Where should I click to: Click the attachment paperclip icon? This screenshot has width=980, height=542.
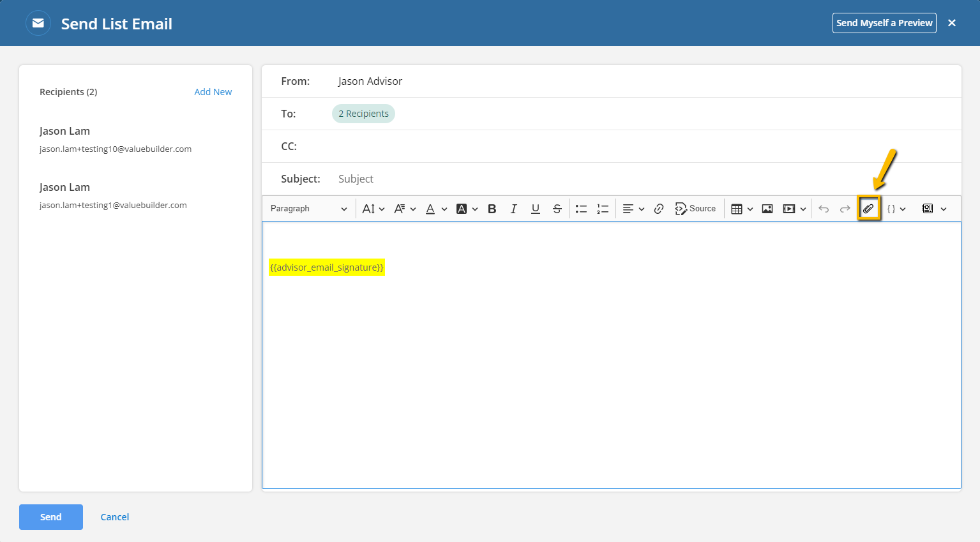tap(868, 209)
